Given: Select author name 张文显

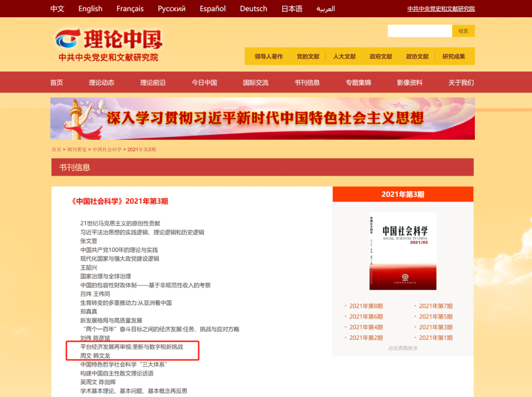Looking at the screenshot, I should coord(89,241).
